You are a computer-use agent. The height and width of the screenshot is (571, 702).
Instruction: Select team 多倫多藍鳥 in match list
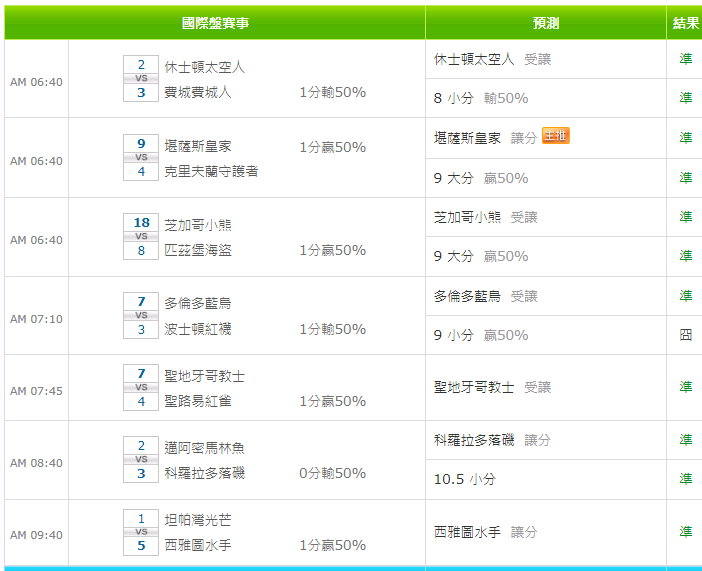197,304
